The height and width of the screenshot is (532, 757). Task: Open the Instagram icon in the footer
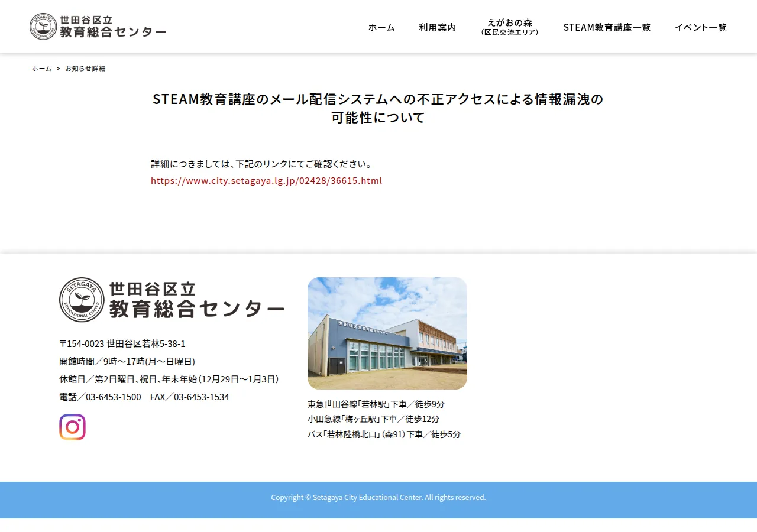coord(72,427)
